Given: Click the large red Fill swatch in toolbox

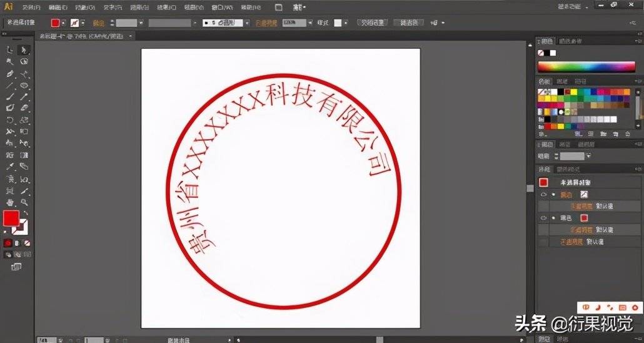Looking at the screenshot, I should pos(11,218).
